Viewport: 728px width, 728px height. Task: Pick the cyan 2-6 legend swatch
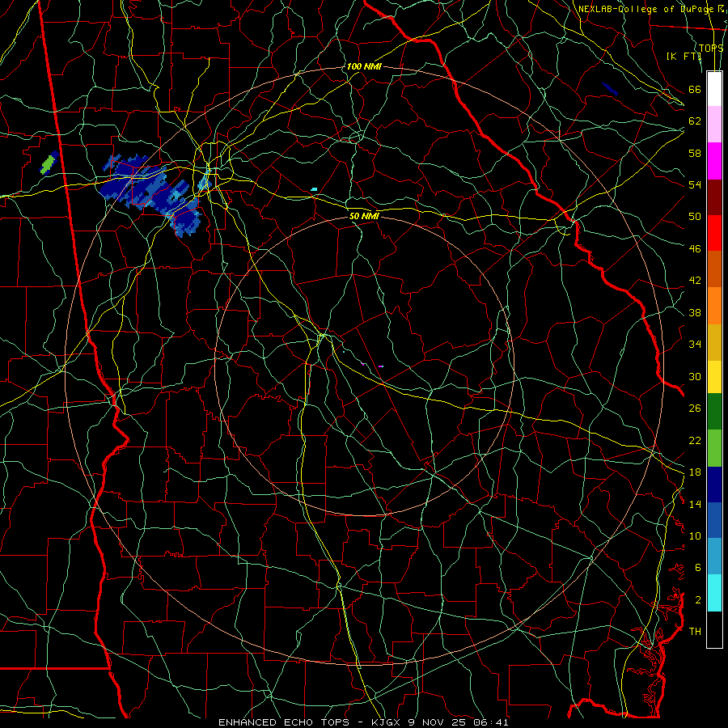click(714, 593)
